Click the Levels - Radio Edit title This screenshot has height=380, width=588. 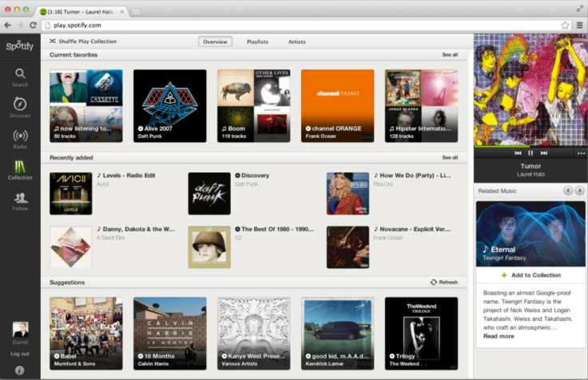[x=129, y=176]
